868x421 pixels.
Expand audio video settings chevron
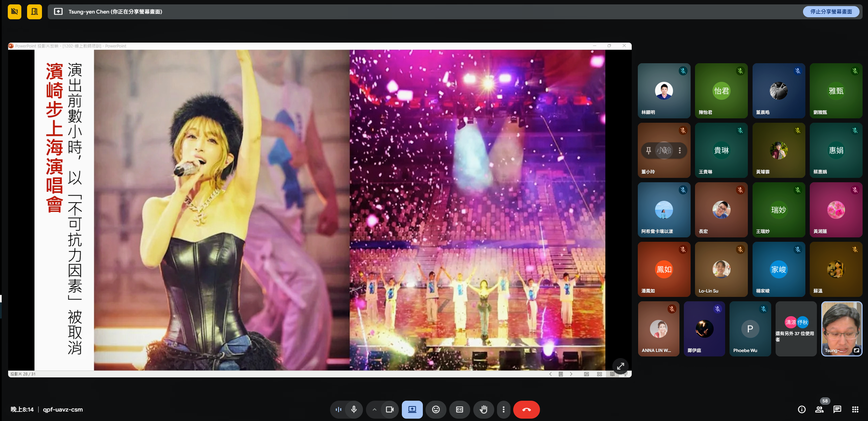pos(374,410)
